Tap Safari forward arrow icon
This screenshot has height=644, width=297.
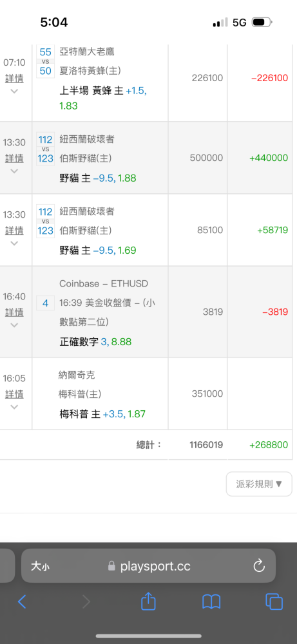point(86,601)
